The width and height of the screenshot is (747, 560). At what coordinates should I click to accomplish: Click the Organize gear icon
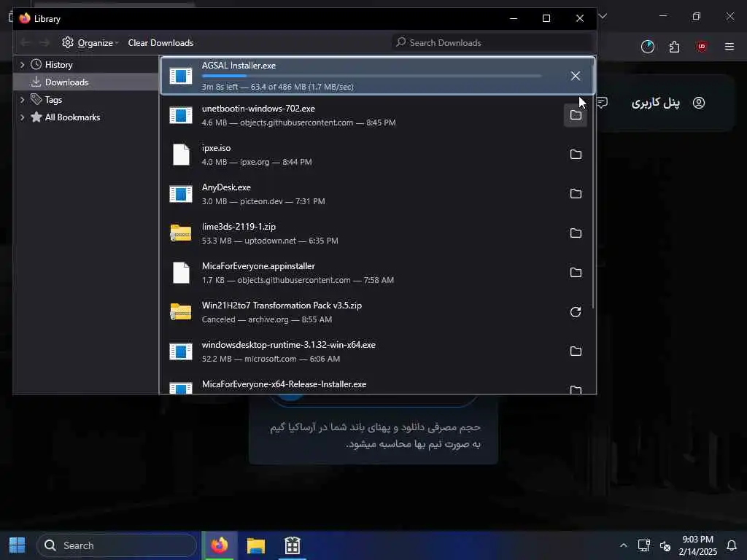pyautogui.click(x=68, y=42)
